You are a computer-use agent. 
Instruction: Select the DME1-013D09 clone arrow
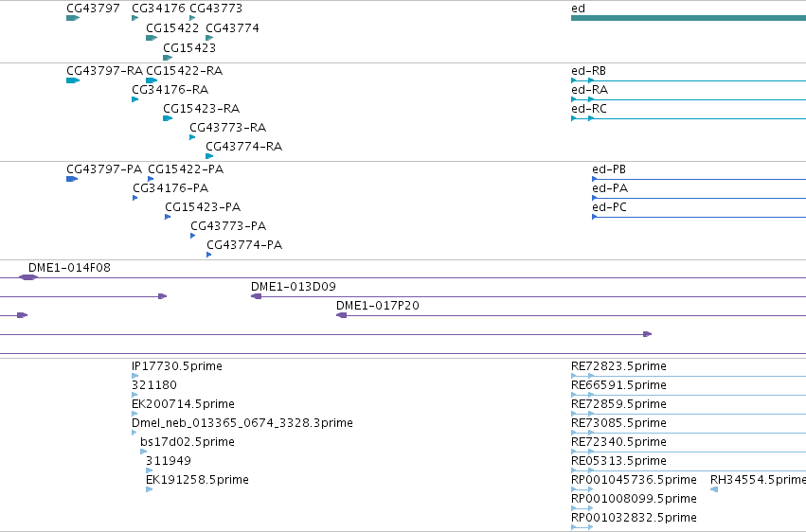pos(256,296)
